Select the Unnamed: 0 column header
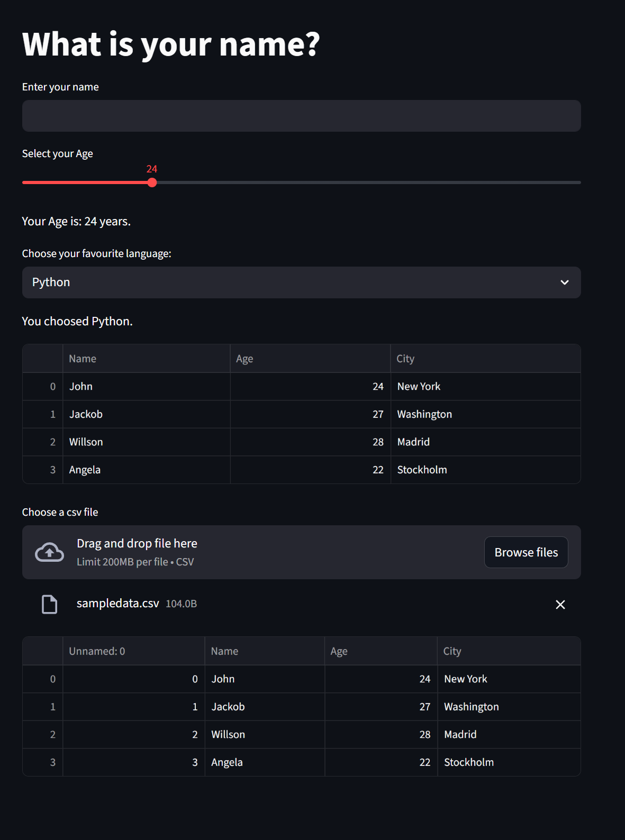625x840 pixels. [x=133, y=651]
